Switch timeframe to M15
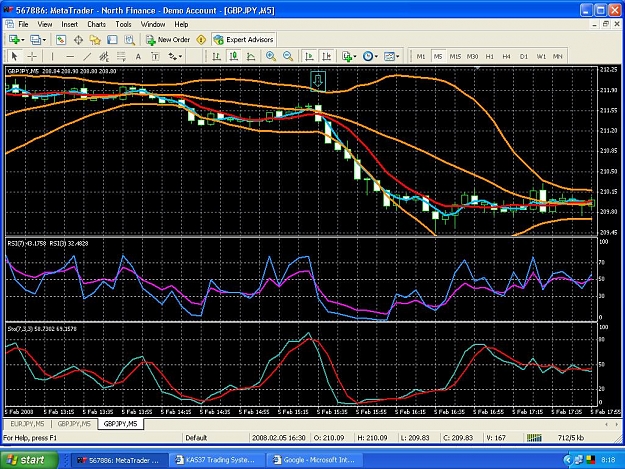Viewport: 625px width, 469px height. tap(455, 57)
